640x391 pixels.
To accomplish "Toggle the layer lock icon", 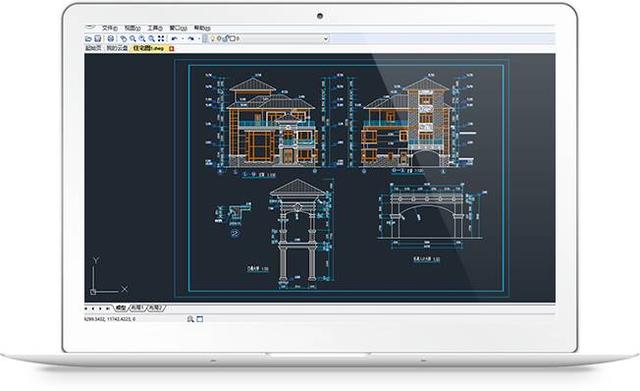I will click(226, 39).
